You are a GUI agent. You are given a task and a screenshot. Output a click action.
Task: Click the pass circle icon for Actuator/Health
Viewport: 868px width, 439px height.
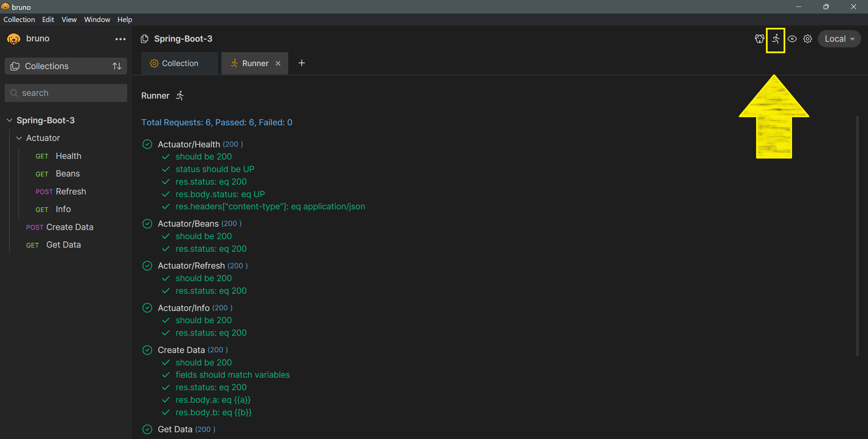(147, 144)
